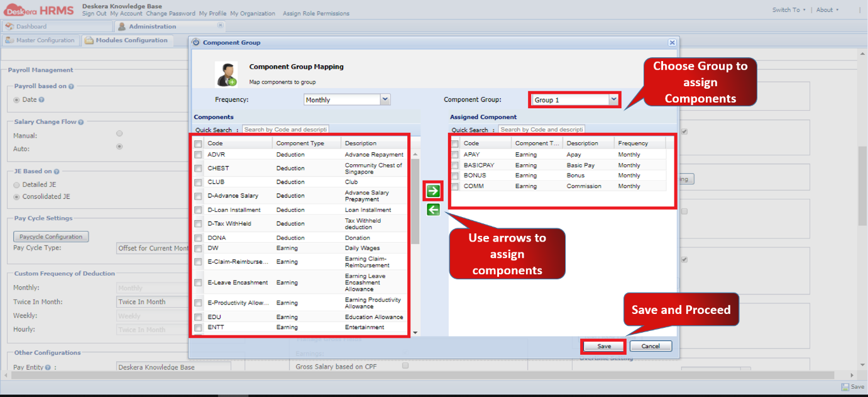
Task: Click the Modules Configuration folder icon
Action: 91,40
